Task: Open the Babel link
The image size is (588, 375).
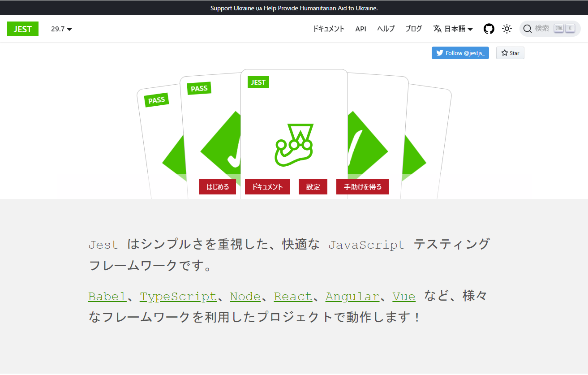Action: pyautogui.click(x=107, y=296)
